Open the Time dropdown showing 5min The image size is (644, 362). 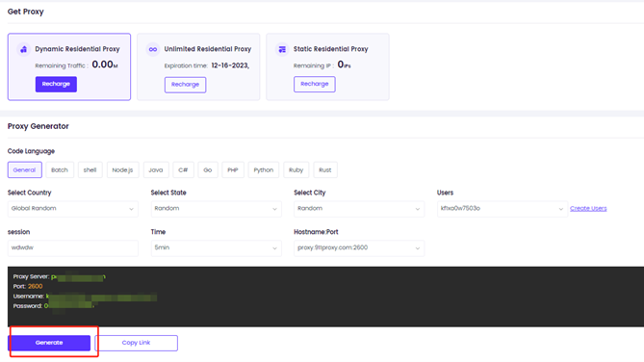tap(216, 248)
